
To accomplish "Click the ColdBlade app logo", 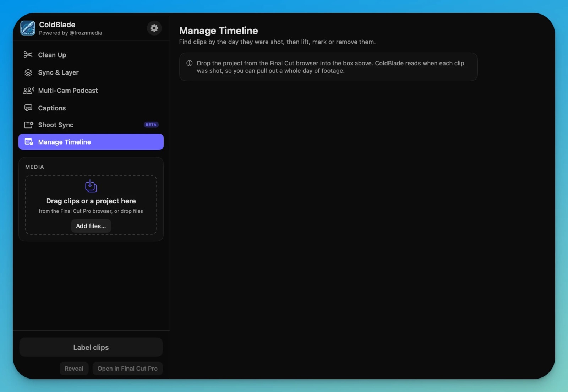I will click(28, 28).
